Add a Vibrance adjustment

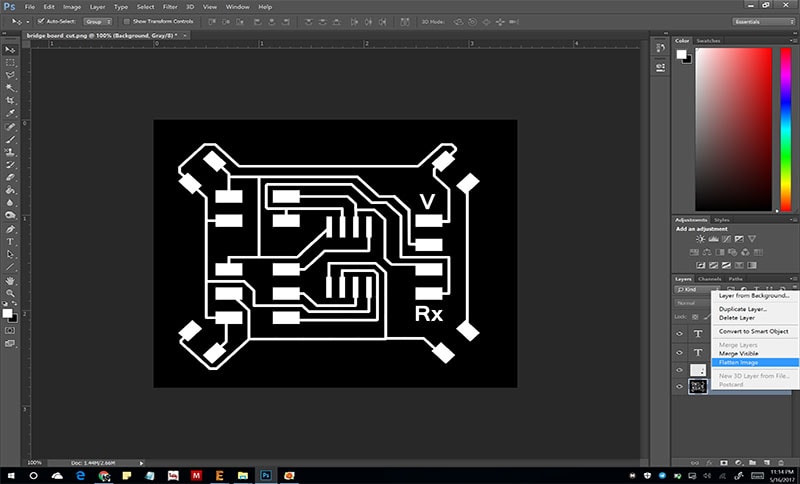pyautogui.click(x=752, y=239)
